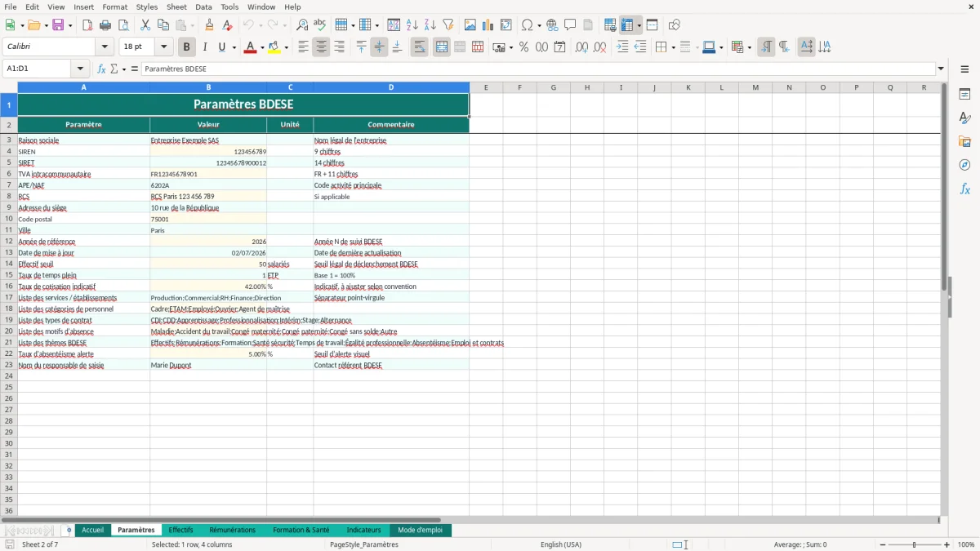Open the sidebar Navigator panel
The image size is (980, 551).
tap(964, 165)
